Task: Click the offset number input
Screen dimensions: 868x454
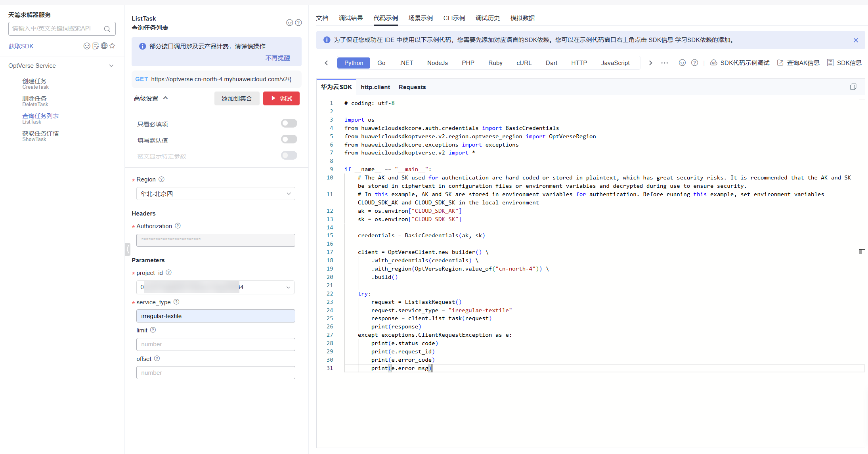Action: [x=216, y=373]
